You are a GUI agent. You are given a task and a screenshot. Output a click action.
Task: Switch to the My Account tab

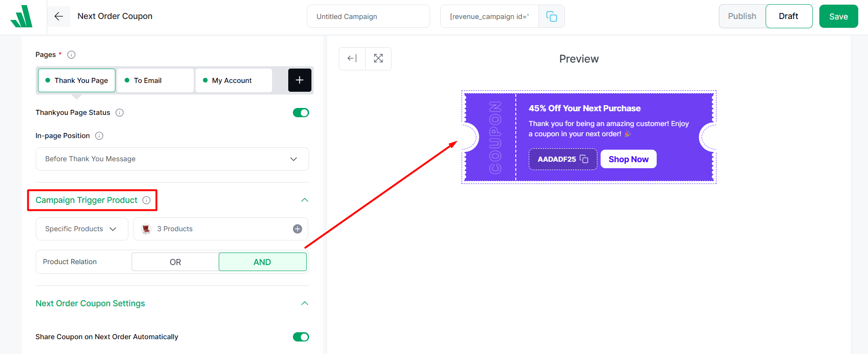234,81
